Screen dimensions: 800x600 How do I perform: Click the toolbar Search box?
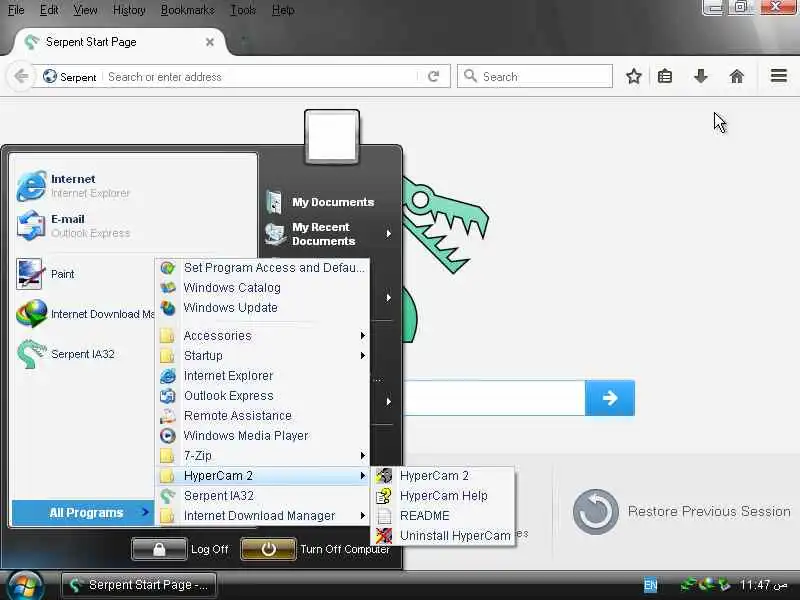coord(535,77)
